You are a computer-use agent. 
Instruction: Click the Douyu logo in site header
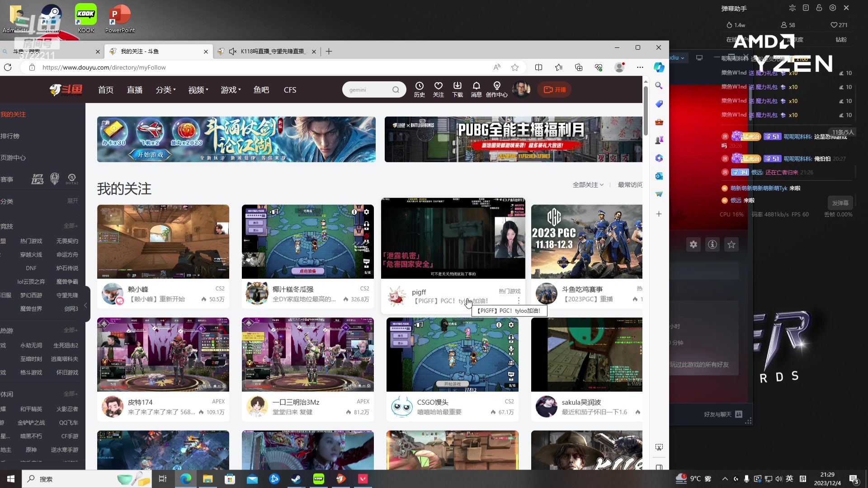[66, 89]
